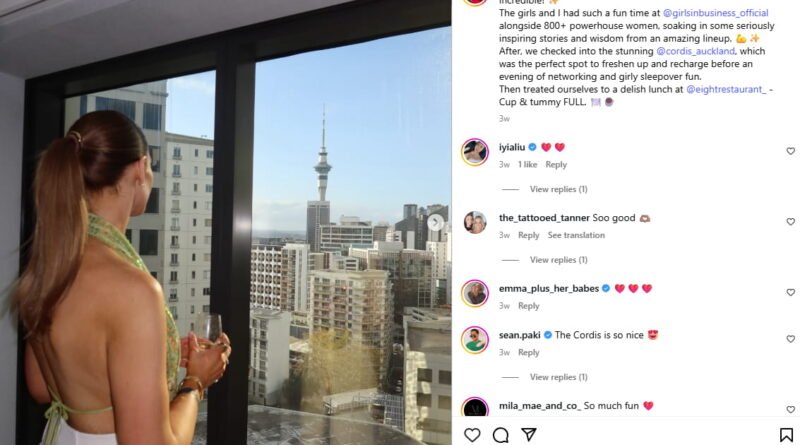This screenshot has width=800, height=445.
Task: Reply to emma_plus_her_babes comment
Action: coord(529,306)
